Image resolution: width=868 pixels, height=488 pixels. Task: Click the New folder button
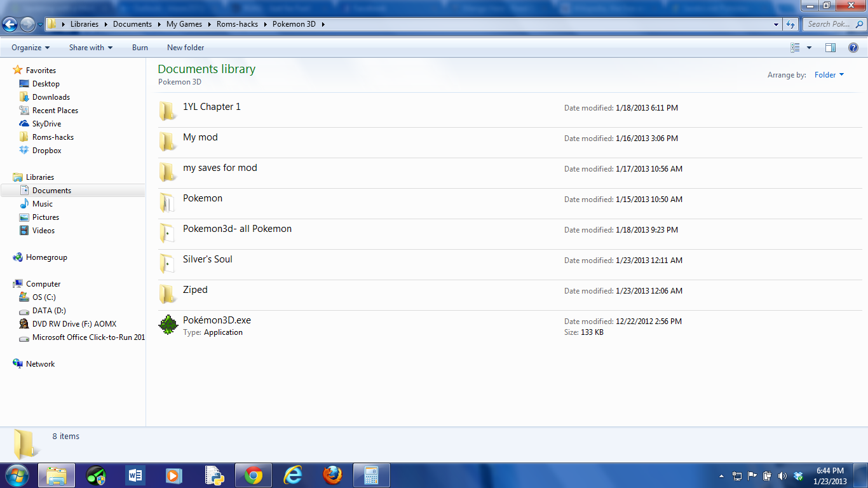tap(186, 48)
